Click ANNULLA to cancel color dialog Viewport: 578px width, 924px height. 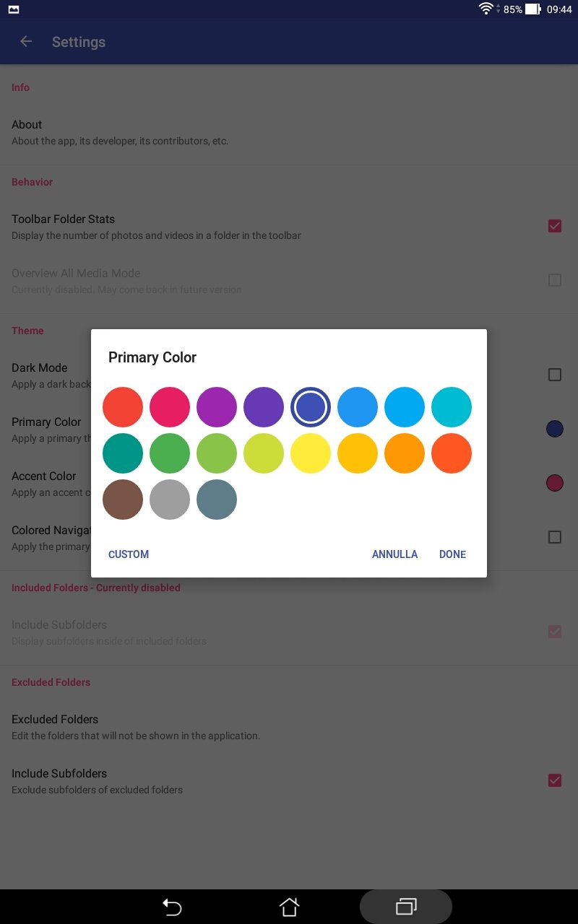[394, 554]
